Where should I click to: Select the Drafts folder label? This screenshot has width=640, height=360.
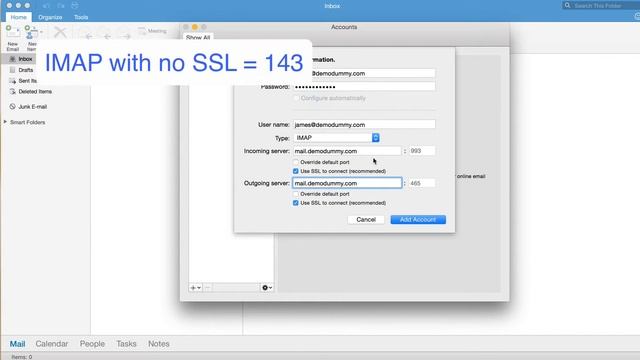tap(26, 70)
